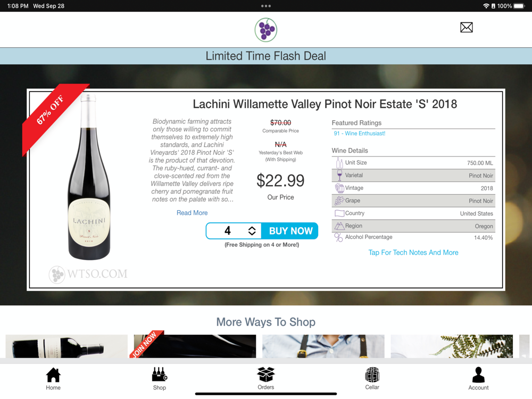This screenshot has width=532, height=399.
Task: Open the green foliage shop tile
Action: click(x=452, y=346)
